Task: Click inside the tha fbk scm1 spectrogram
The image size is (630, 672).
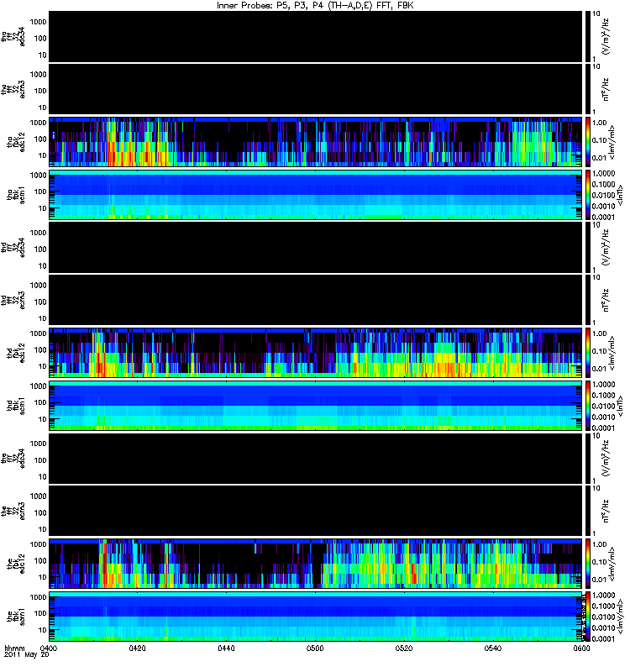Action: 316,195
